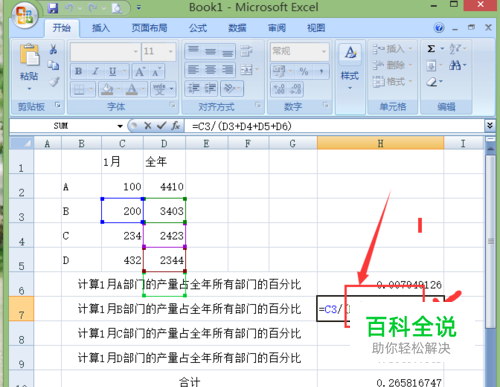Viewport: 500px width, 387px height.
Task: Open Insert Function fx dialog
Action: pos(176,126)
